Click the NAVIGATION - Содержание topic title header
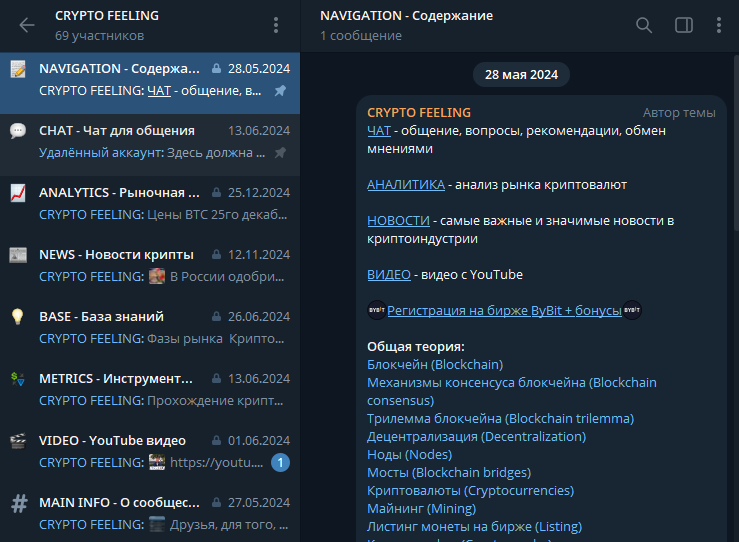 [406, 16]
